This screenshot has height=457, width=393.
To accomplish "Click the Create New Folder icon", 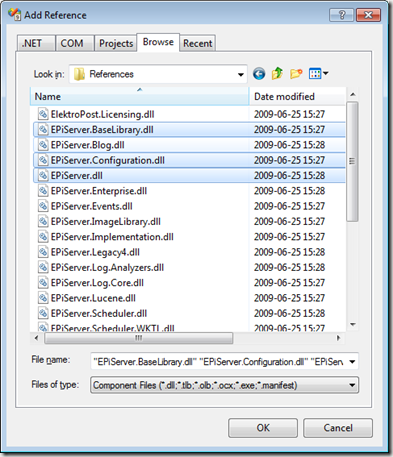I will [296, 73].
